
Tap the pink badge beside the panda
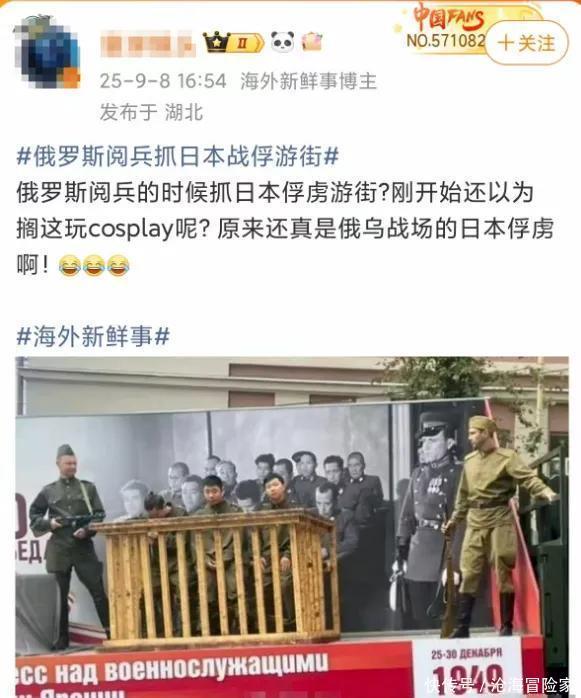pos(312,42)
